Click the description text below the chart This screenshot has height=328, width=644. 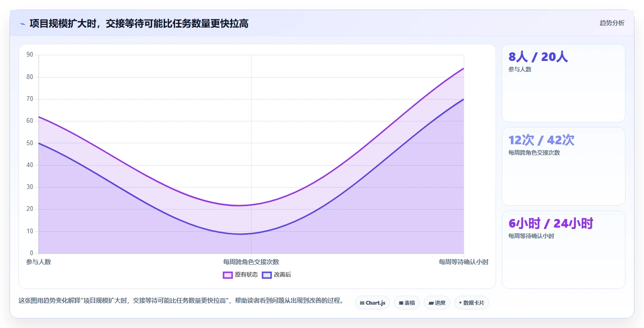tap(181, 301)
